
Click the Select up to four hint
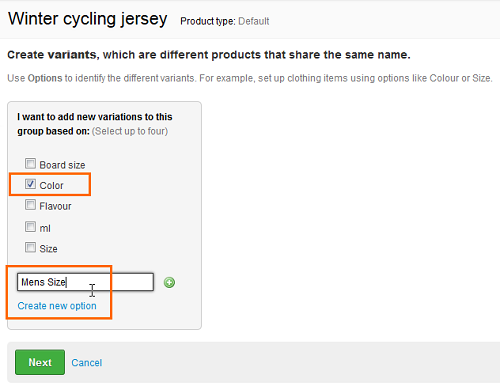tap(130, 131)
